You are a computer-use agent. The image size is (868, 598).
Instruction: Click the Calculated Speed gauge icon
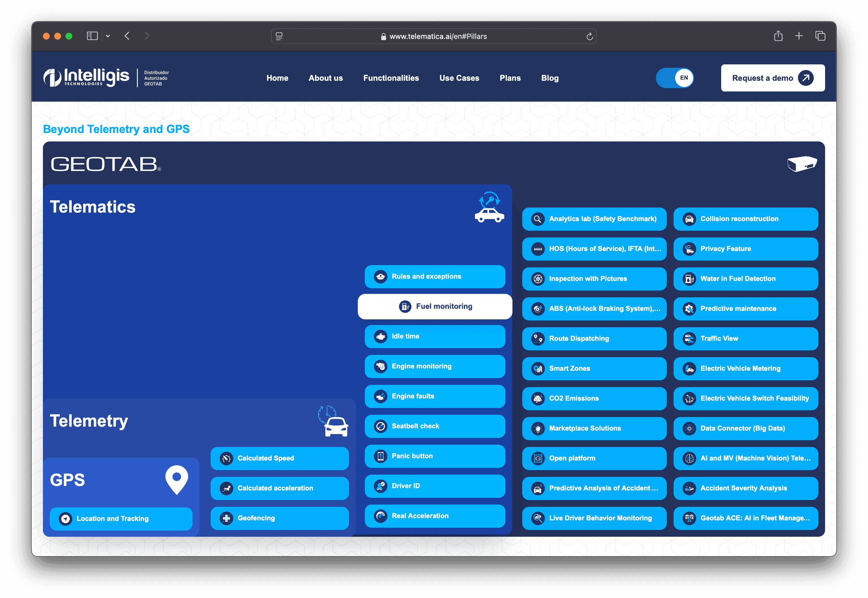(226, 459)
